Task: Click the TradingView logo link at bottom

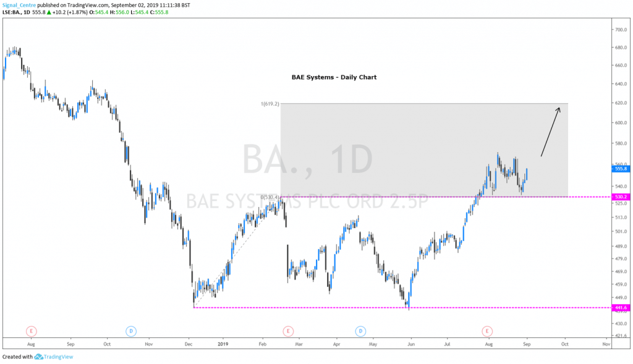Action: tap(54, 357)
